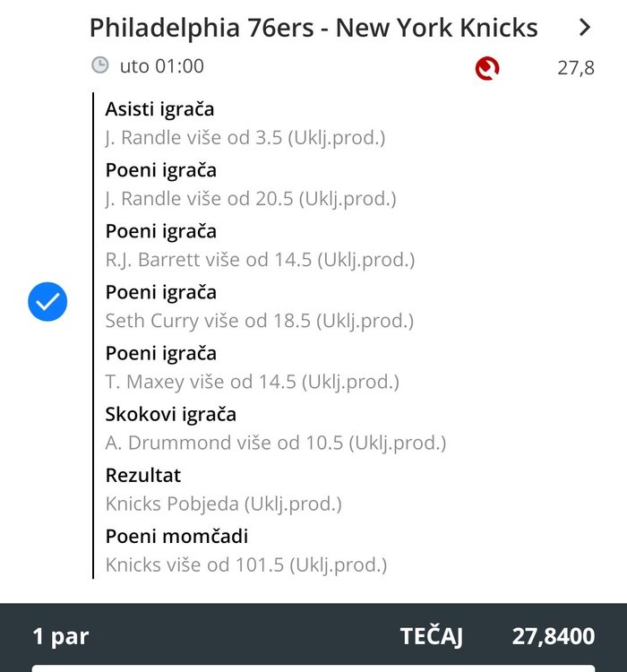Screen dimensions: 627x672
Task: Tap A. Drummond više od 10.5 rebounds
Action: point(276,443)
